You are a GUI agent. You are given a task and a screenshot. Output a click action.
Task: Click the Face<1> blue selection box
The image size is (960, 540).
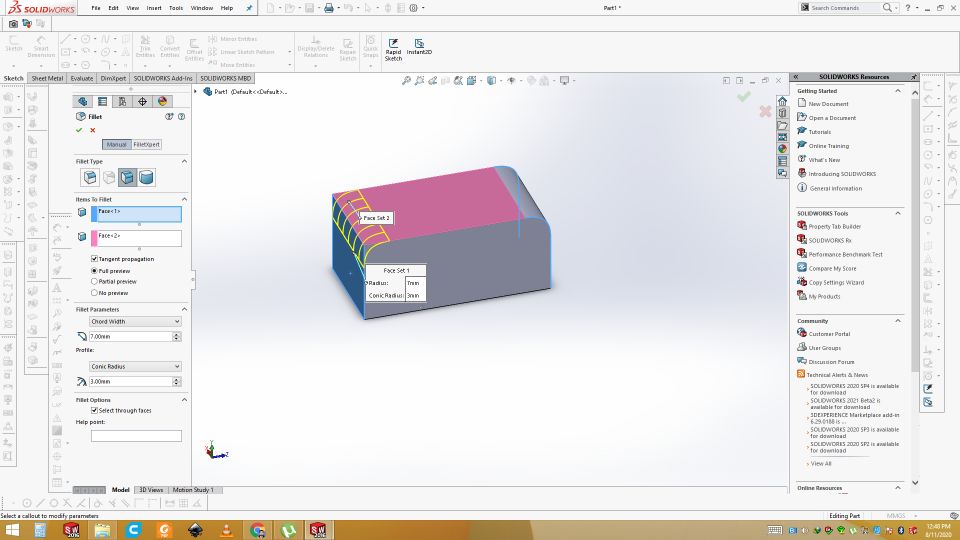click(136, 214)
